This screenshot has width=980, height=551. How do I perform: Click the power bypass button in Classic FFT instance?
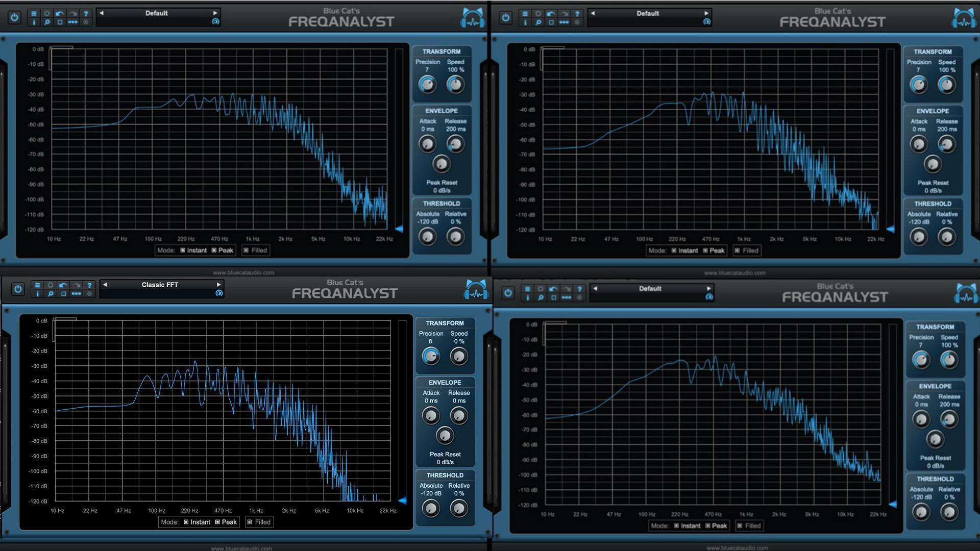(18, 289)
